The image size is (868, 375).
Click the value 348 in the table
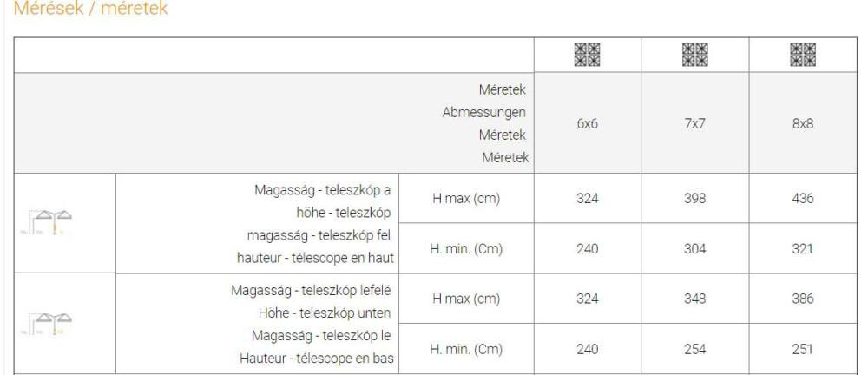coord(694,299)
